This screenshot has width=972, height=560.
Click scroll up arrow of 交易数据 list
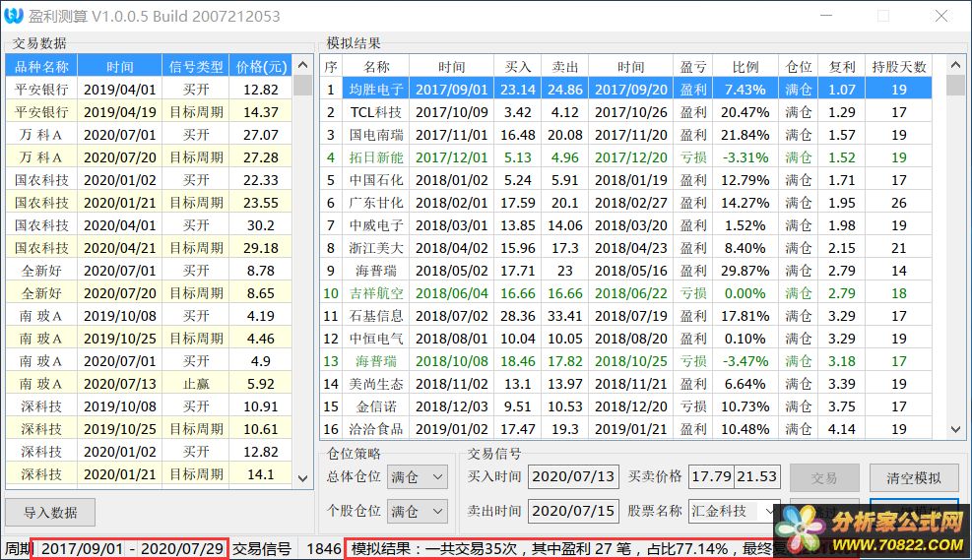[302, 65]
